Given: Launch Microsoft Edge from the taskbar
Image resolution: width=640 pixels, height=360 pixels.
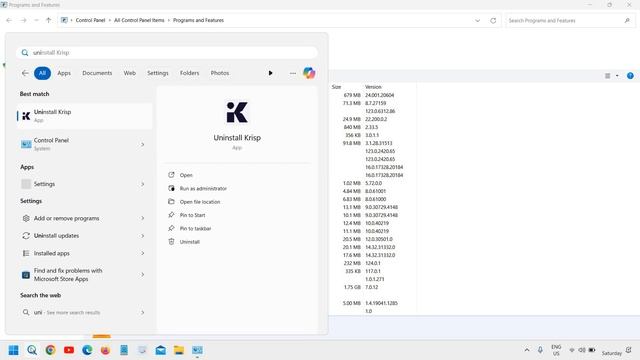Looking at the screenshot, I should point(87,350).
